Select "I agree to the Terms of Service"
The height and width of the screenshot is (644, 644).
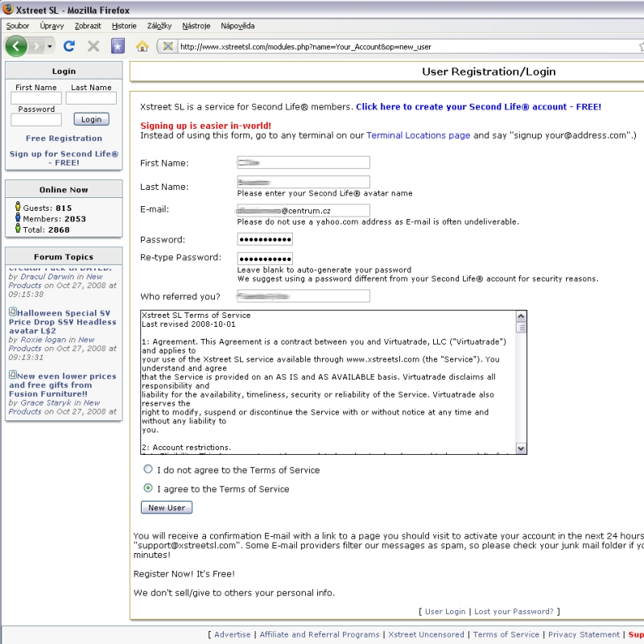point(147,488)
